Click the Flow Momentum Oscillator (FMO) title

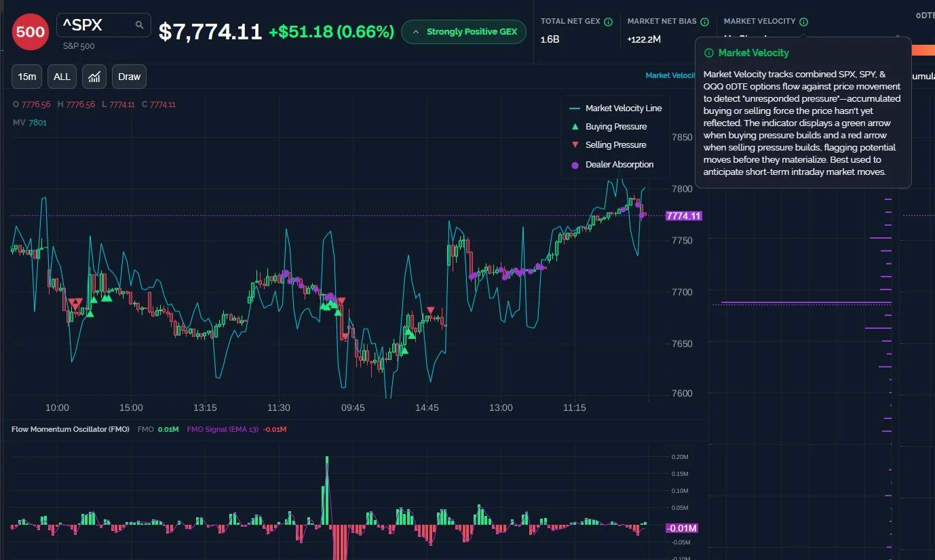point(71,429)
